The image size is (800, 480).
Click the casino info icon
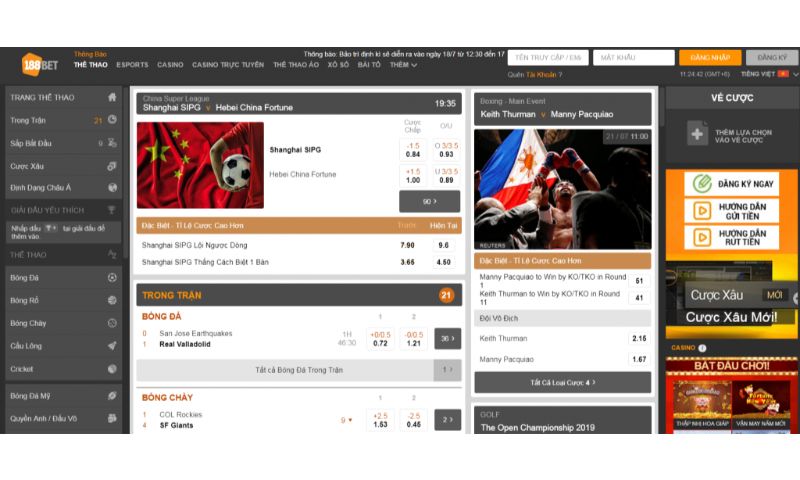coord(702,348)
